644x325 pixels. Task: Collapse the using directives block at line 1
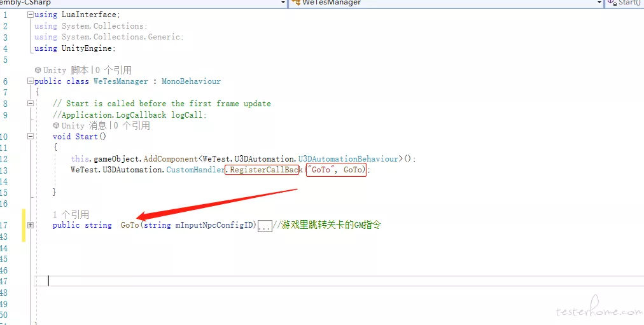coord(30,15)
